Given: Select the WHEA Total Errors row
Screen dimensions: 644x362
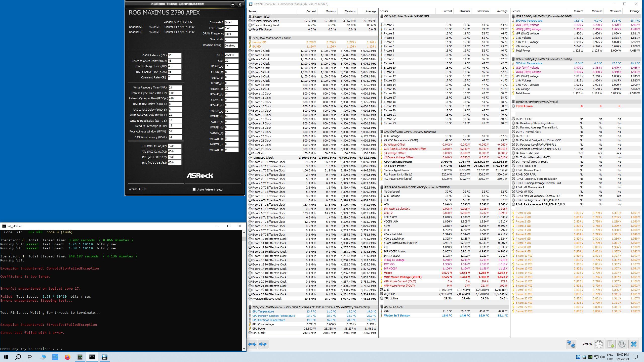Looking at the screenshot, I should click(524, 106).
